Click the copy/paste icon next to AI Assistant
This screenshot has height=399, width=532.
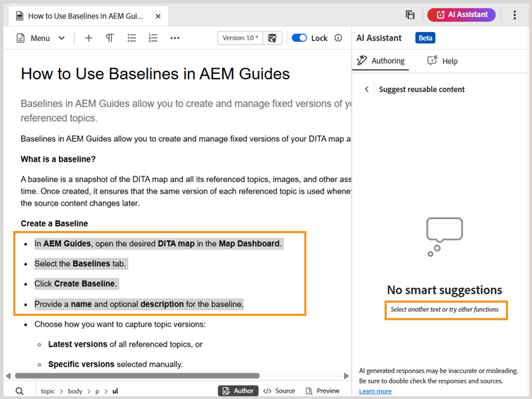[x=410, y=15]
